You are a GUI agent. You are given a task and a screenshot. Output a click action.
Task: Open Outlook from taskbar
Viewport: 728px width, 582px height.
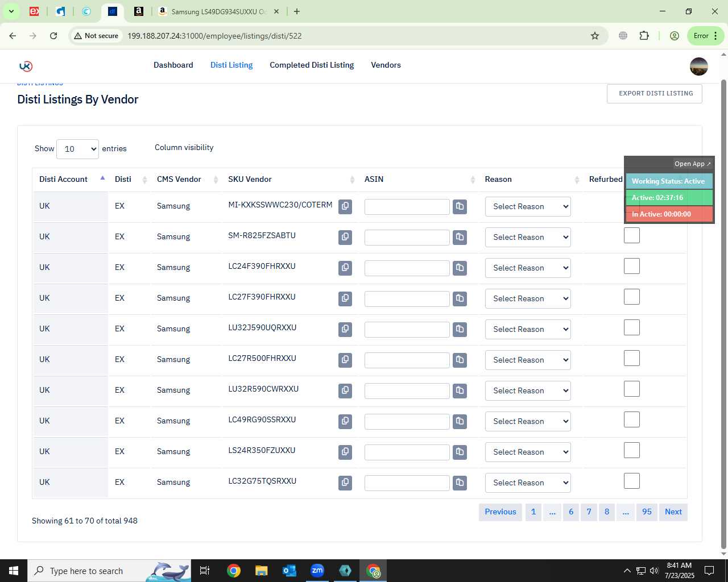pyautogui.click(x=289, y=571)
